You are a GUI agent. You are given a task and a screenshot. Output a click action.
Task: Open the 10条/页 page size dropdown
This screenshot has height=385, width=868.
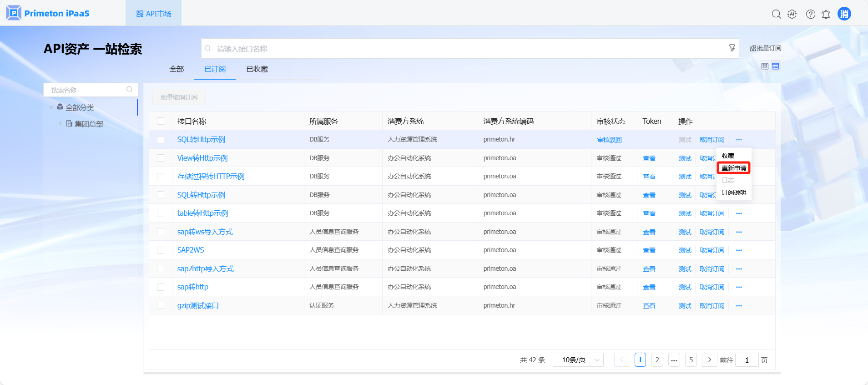(x=578, y=360)
